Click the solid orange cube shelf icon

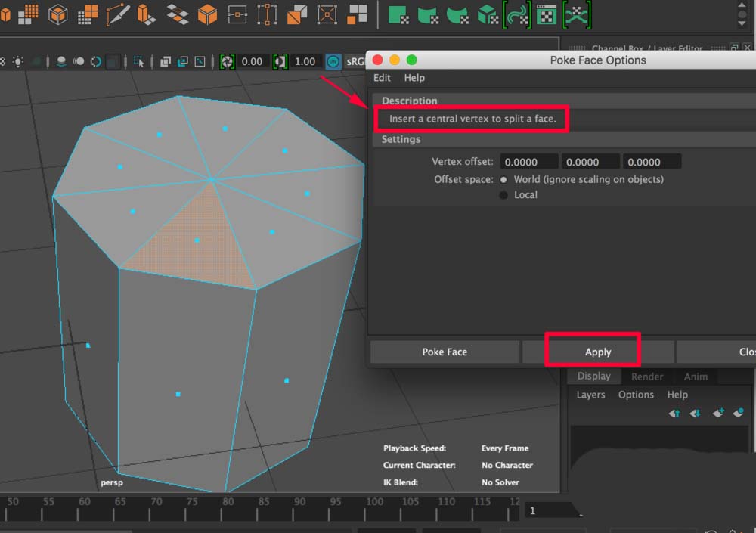(x=207, y=14)
